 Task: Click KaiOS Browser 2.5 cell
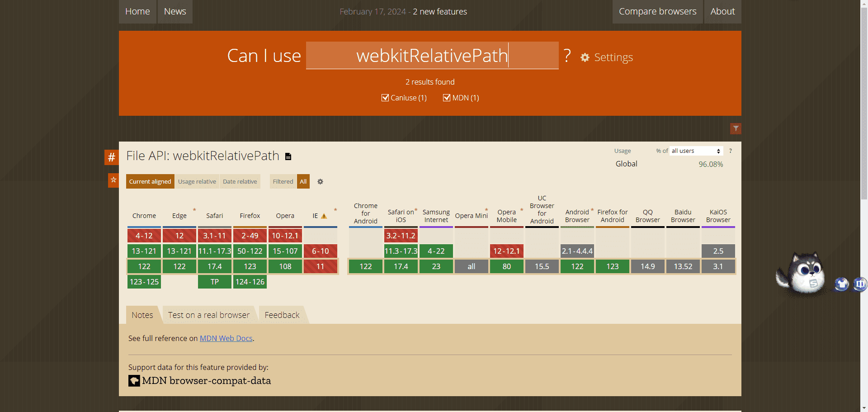718,251
